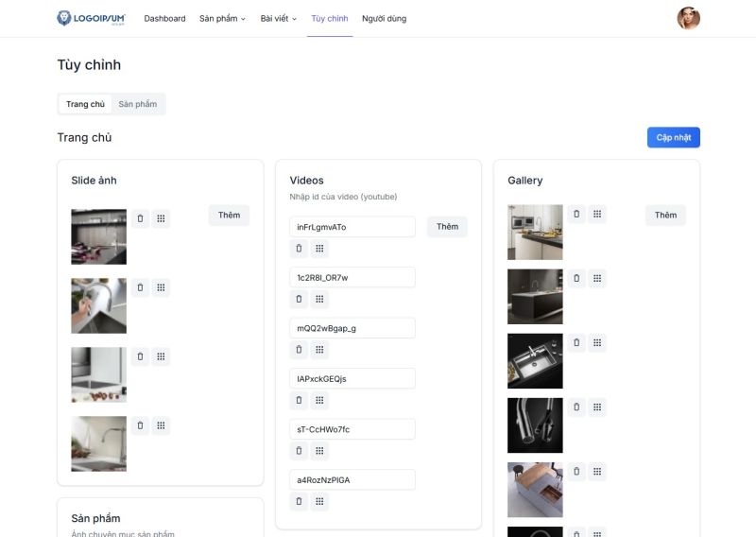
Task: Delete video ID inFrLgmvATo
Action: (x=299, y=249)
